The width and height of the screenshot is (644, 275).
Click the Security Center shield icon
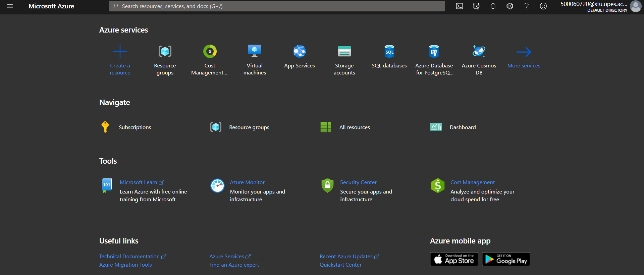[327, 185]
